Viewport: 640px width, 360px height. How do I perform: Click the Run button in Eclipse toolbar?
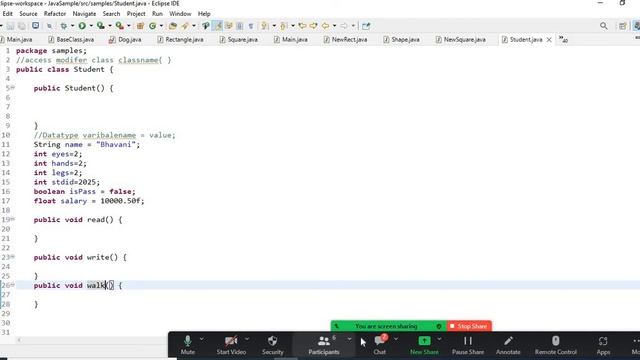82,26
